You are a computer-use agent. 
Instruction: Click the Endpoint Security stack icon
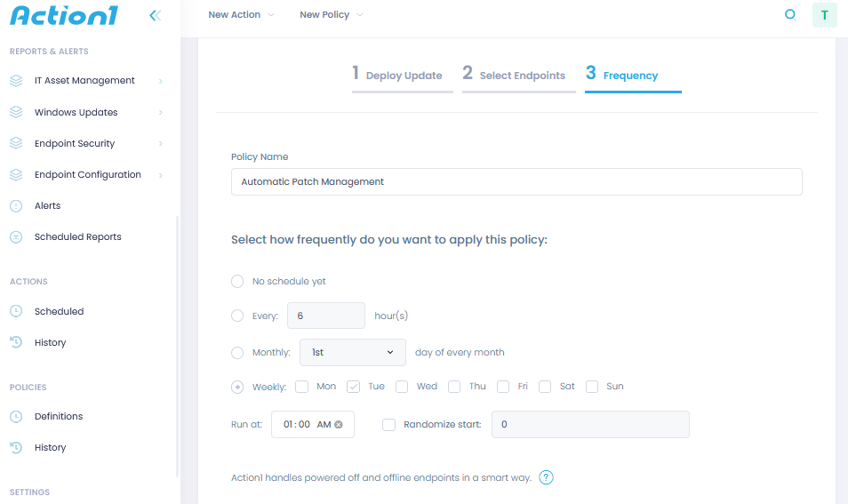16,143
